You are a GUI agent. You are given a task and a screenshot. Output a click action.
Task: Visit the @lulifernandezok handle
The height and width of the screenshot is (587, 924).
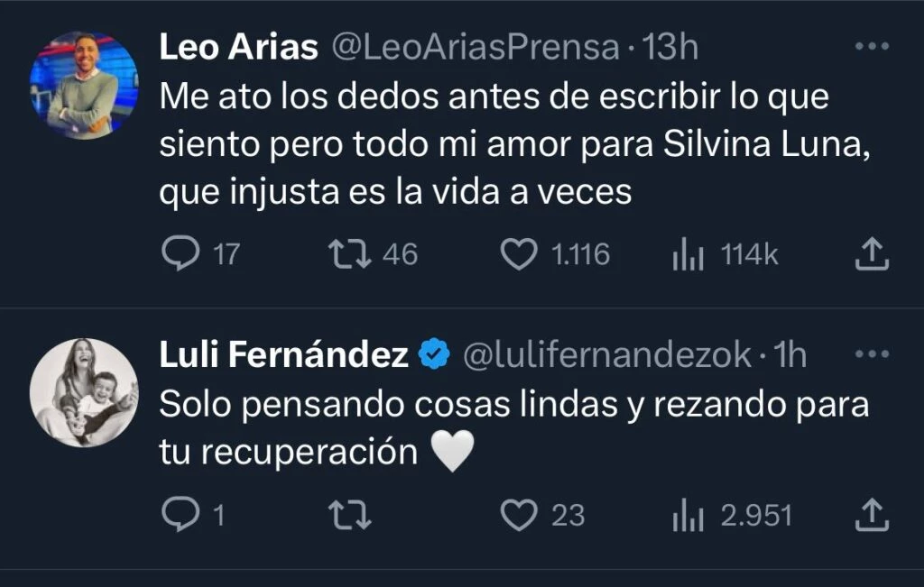pos(606,355)
